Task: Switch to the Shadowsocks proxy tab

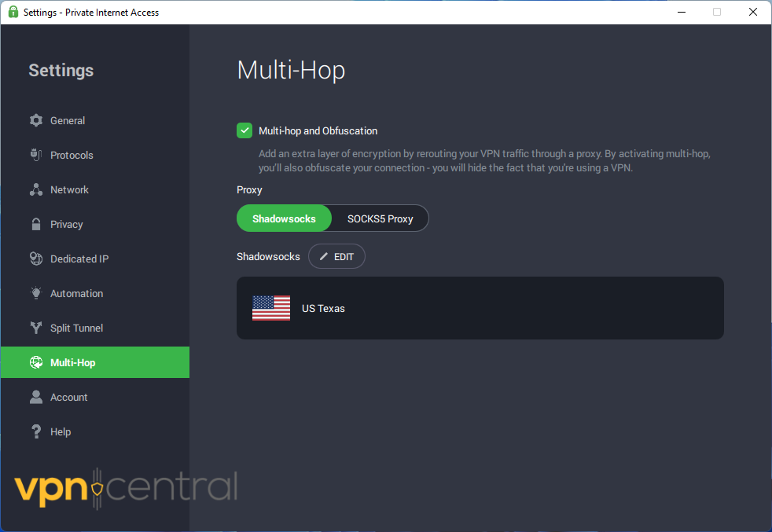Action: coord(284,218)
